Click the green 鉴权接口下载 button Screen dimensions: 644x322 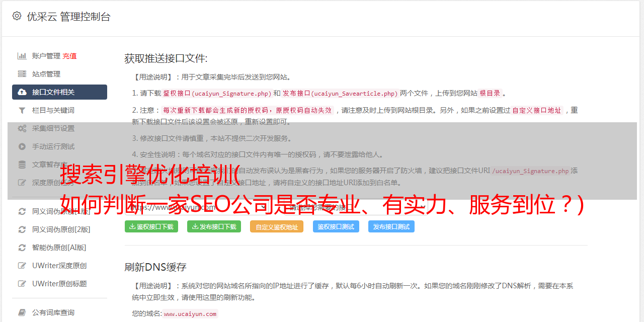151,226
